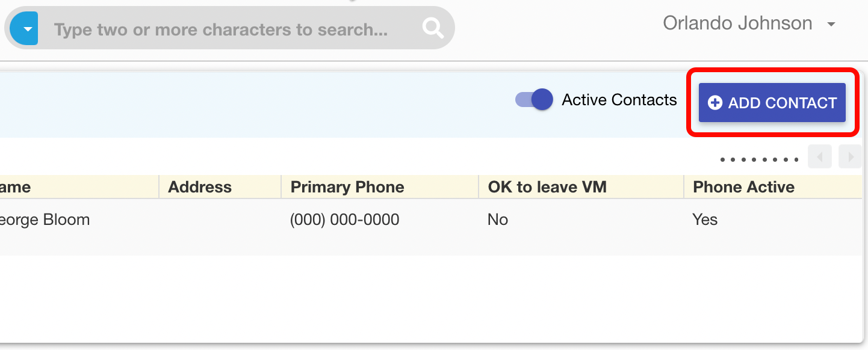Click the Add Contact button
This screenshot has width=868, height=350.
(772, 103)
